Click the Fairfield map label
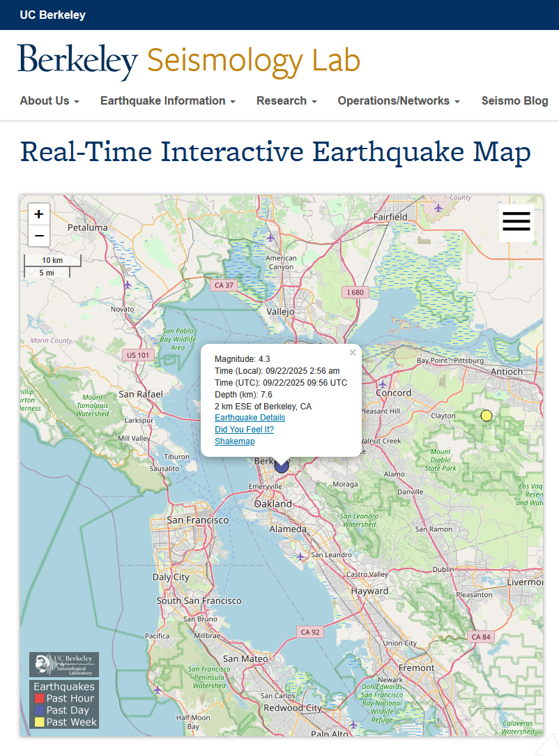Image resolution: width=559 pixels, height=756 pixels. [x=390, y=217]
